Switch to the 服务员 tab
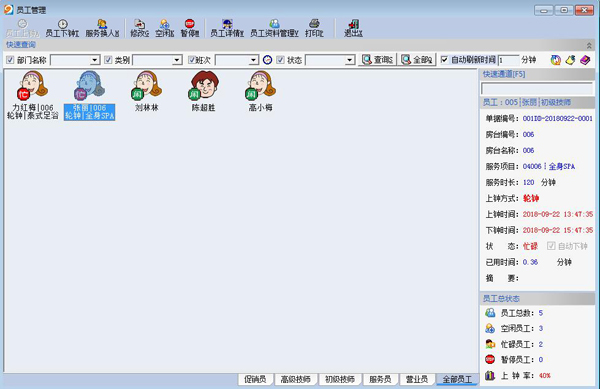 click(x=380, y=379)
